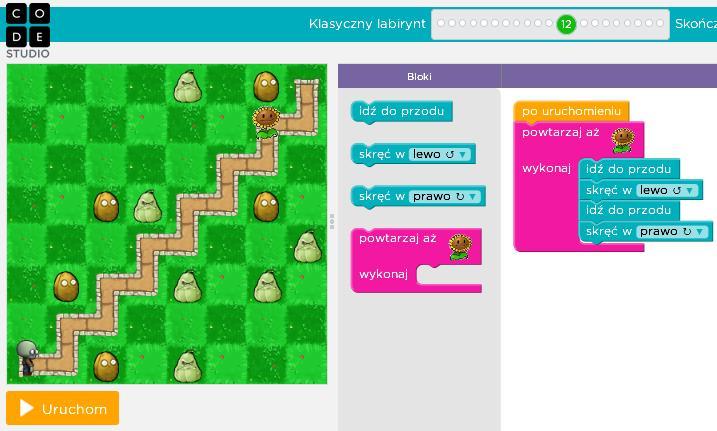Screen dimensions: 717x431
Task: Click the wall-nut beside the zombie start row
Action: 106,366
